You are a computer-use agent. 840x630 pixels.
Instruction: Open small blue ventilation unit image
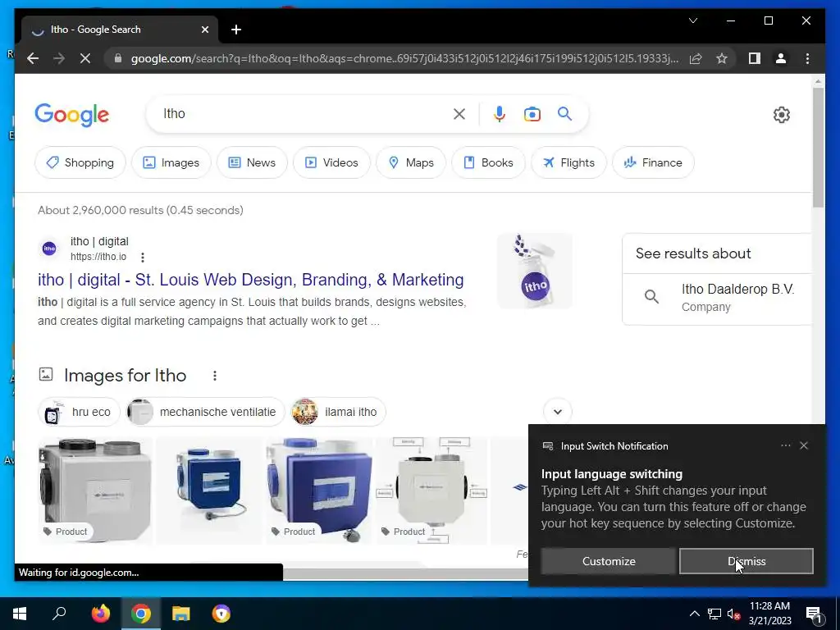coord(209,491)
